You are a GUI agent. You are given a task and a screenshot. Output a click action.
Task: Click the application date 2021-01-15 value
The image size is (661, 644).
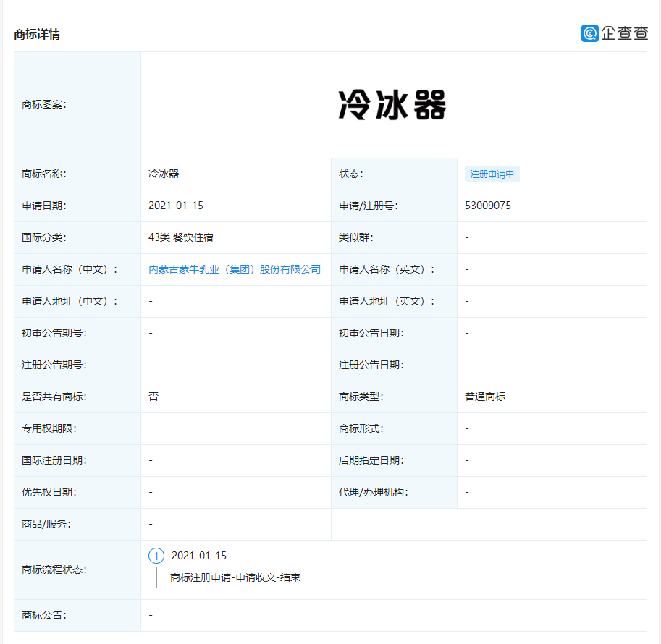[x=176, y=206]
